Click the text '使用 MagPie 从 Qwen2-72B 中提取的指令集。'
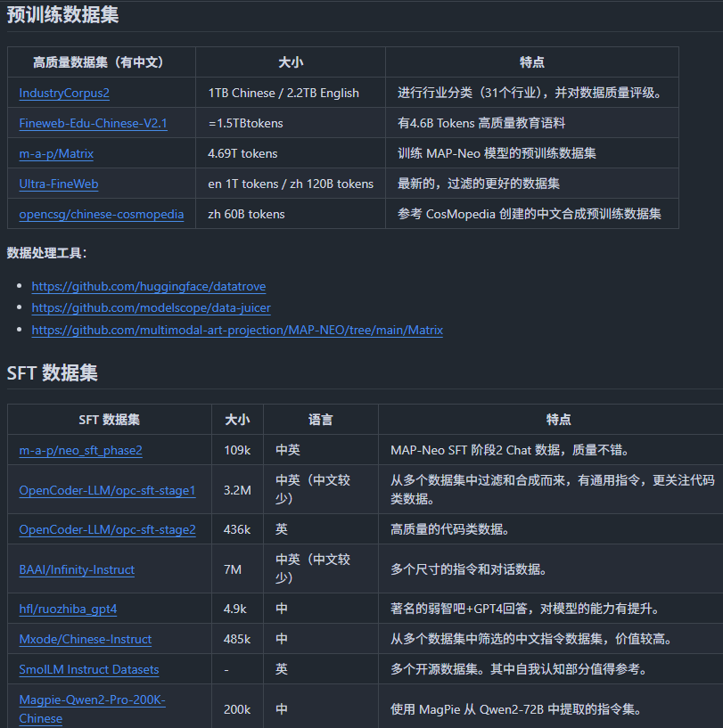 [516, 709]
